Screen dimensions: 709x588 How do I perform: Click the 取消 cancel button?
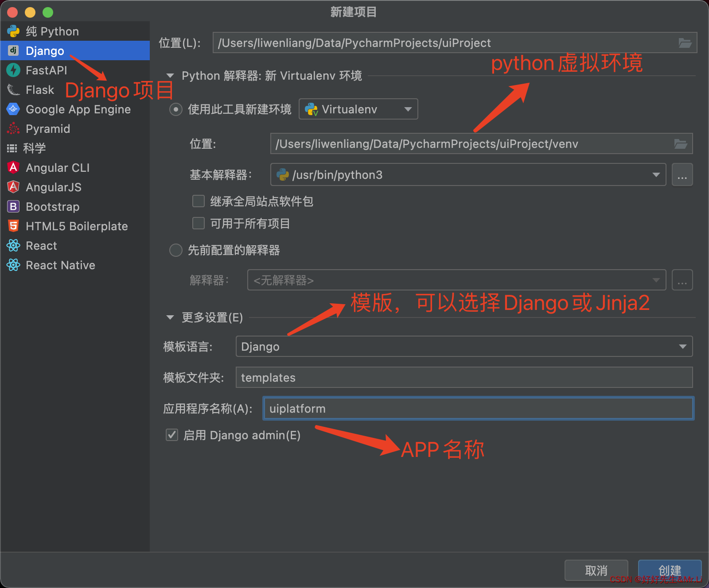tap(596, 570)
